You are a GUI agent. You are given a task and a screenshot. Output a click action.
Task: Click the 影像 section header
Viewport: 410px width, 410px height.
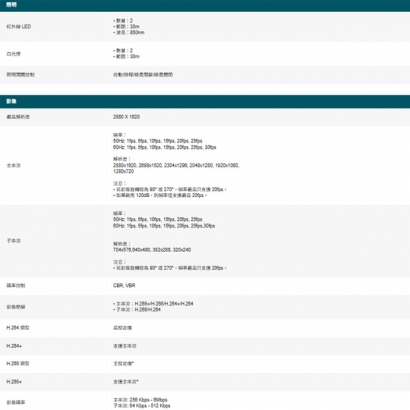click(205, 101)
